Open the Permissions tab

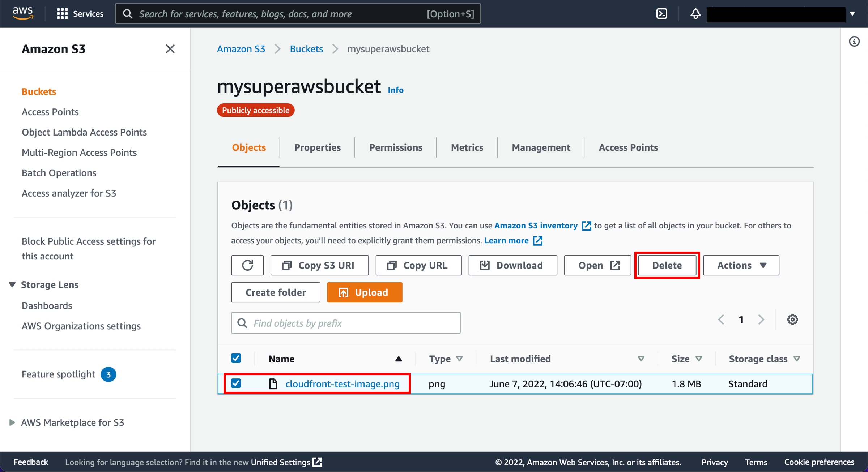click(x=396, y=147)
